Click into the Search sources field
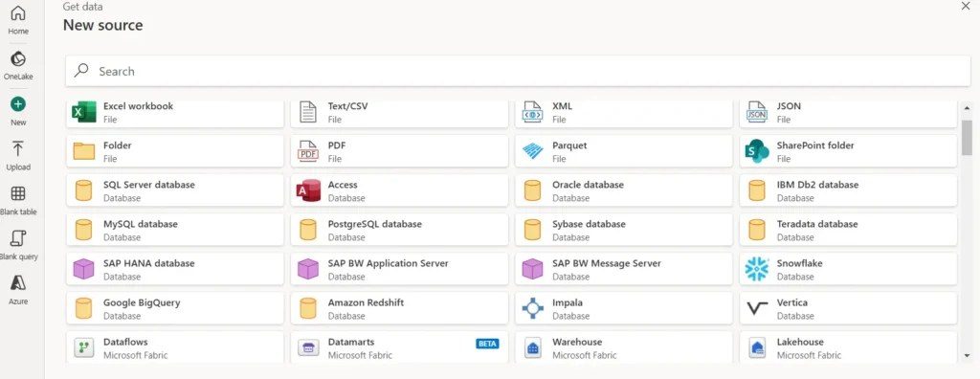 (518, 71)
